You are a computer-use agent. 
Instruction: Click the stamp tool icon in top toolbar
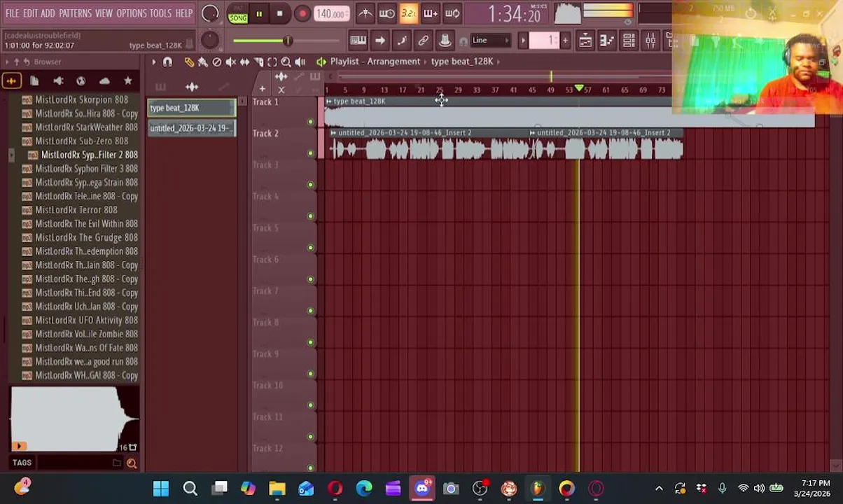point(445,41)
